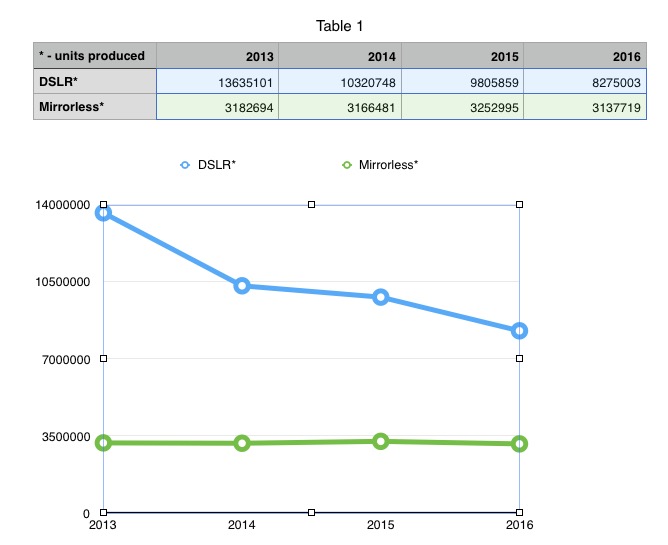Select cell with value 10320748
Image resolution: width=668 pixels, height=545 pixels.
pyautogui.click(x=340, y=81)
